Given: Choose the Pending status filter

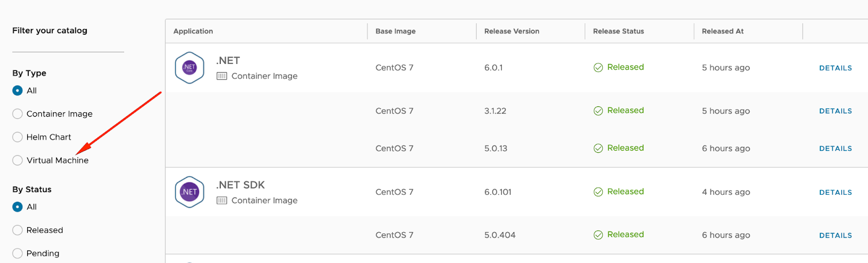Looking at the screenshot, I should pyautogui.click(x=17, y=253).
